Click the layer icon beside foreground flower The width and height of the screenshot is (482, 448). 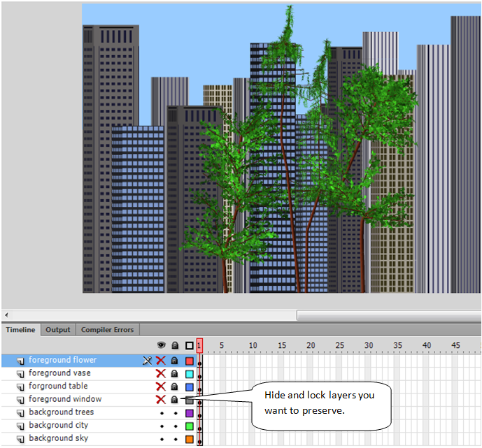tap(20, 361)
